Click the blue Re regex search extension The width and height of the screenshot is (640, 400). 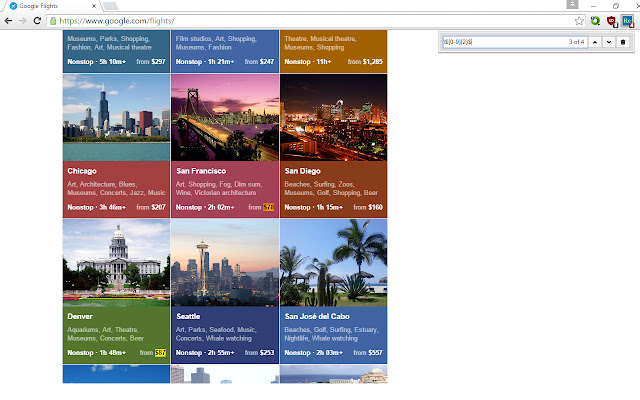click(626, 20)
